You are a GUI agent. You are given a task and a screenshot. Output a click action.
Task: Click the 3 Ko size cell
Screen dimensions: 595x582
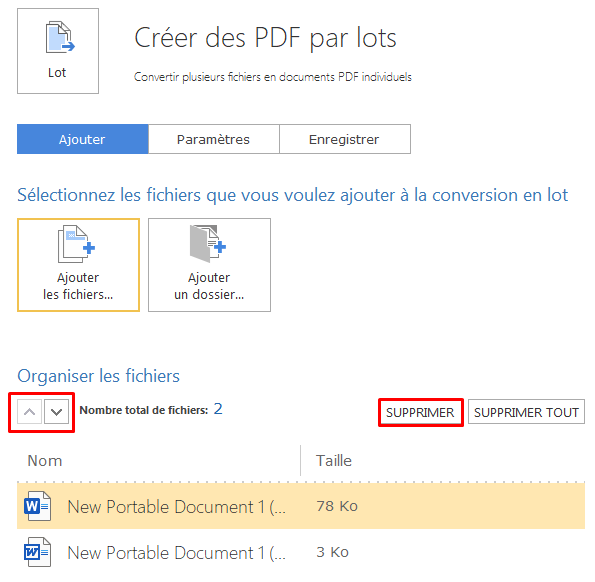pos(332,552)
